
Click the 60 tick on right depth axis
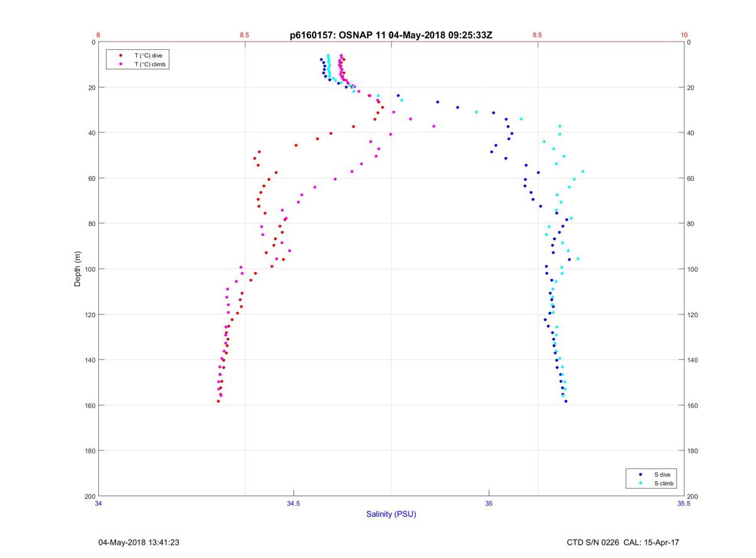click(x=691, y=178)
